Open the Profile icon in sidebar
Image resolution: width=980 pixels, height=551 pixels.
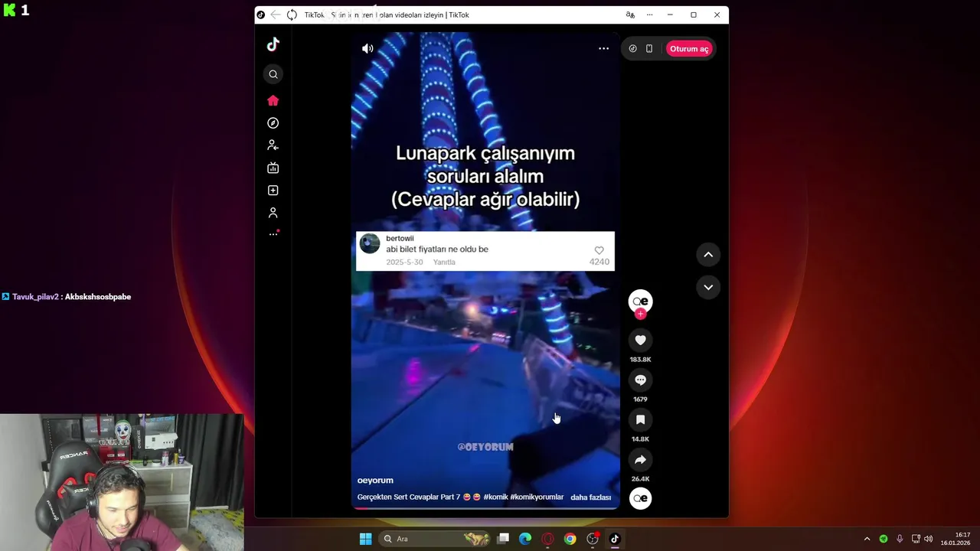[x=273, y=213]
